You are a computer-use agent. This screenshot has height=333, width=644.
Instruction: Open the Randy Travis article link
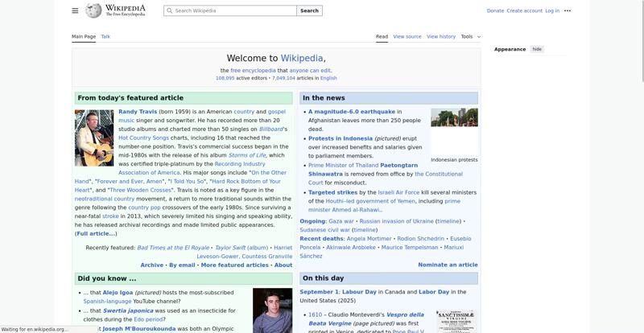(x=138, y=112)
